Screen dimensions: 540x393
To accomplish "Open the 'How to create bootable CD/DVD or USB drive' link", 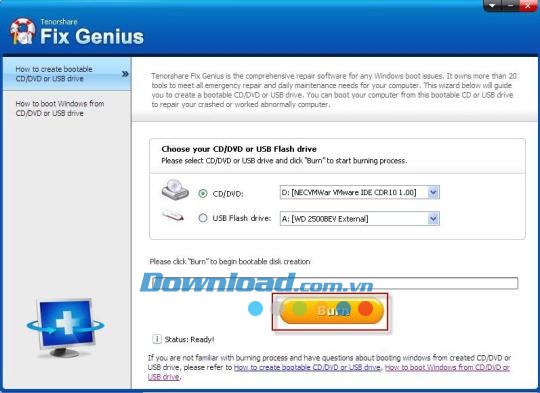I will (x=307, y=368).
